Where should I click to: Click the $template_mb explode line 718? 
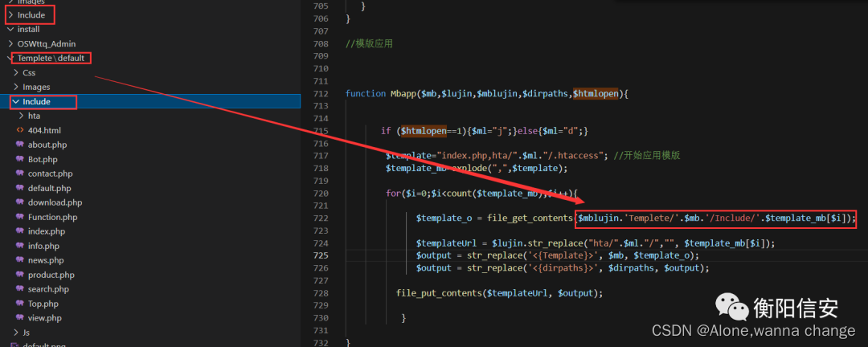click(x=477, y=168)
